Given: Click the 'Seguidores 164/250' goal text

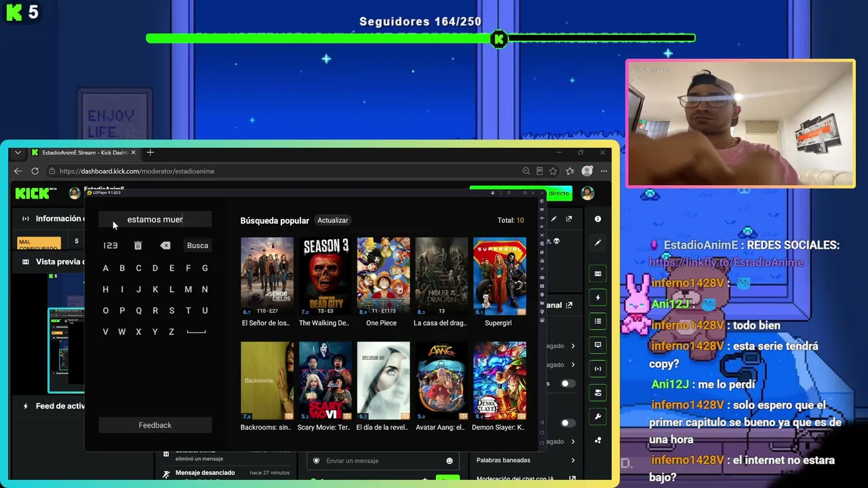Looking at the screenshot, I should click(x=420, y=22).
